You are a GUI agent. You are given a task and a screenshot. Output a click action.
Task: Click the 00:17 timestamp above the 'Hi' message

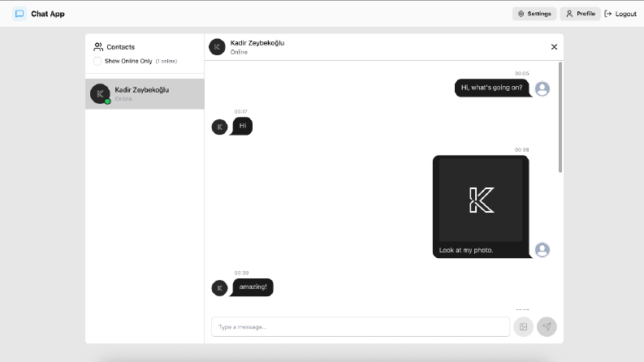pyautogui.click(x=240, y=112)
